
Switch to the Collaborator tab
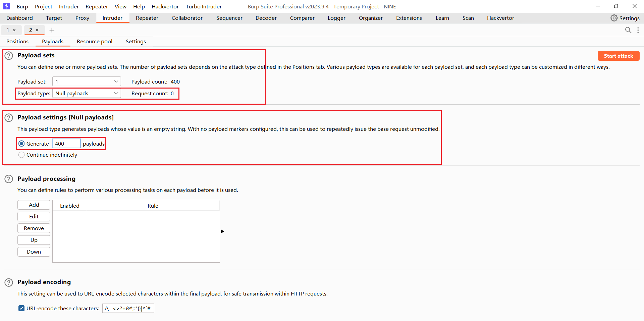pos(187,18)
